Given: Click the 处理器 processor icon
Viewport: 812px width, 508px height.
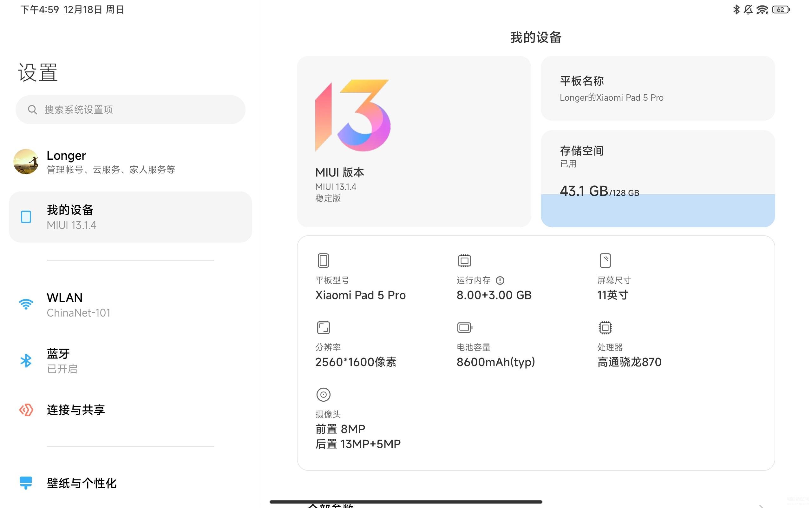Looking at the screenshot, I should [605, 327].
